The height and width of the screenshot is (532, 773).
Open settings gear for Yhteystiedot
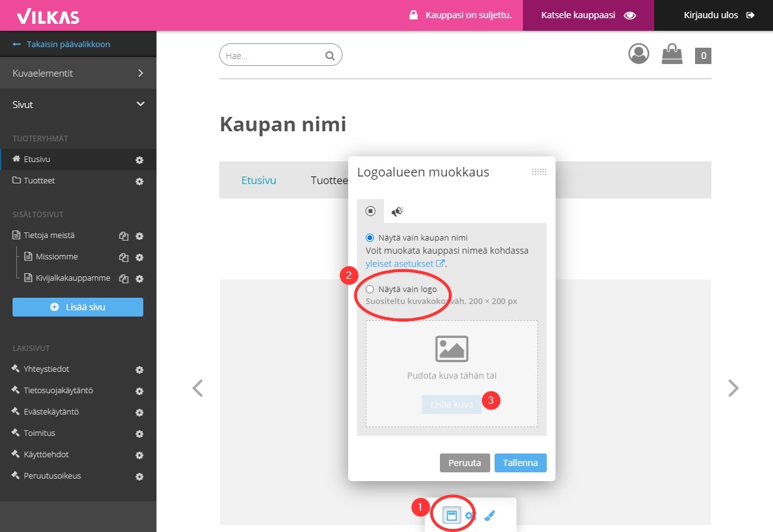click(x=140, y=370)
